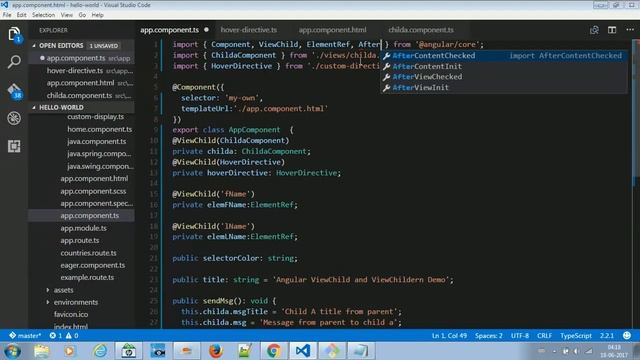Switch to the app.component.html tab

332,30
